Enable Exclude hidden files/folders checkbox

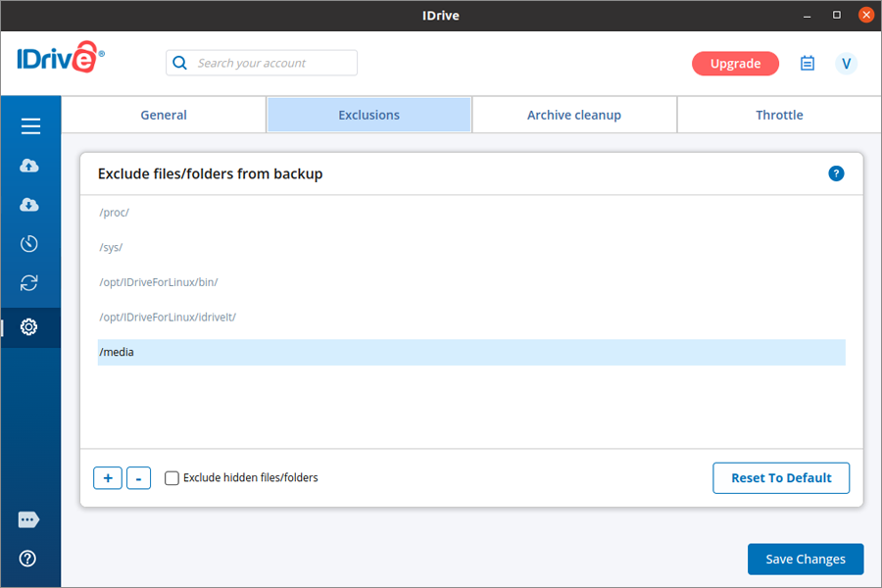point(172,478)
